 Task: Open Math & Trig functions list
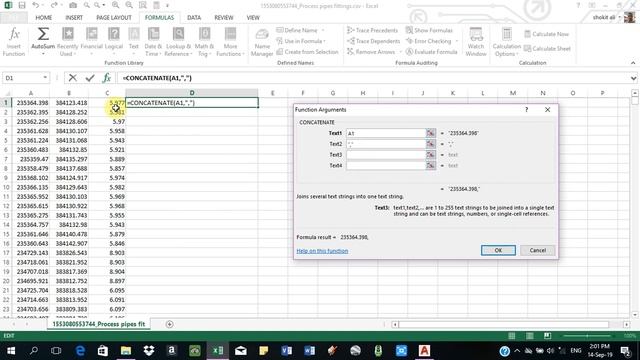pyautogui.click(x=204, y=42)
